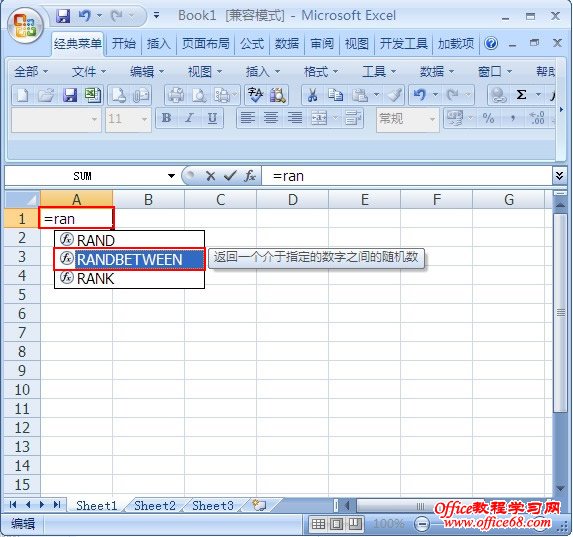Open the 文件 menu
The image size is (573, 537).
coord(88,71)
